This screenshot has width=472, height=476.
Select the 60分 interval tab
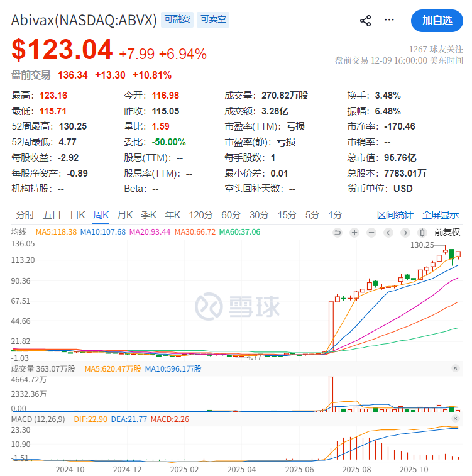pyautogui.click(x=231, y=214)
